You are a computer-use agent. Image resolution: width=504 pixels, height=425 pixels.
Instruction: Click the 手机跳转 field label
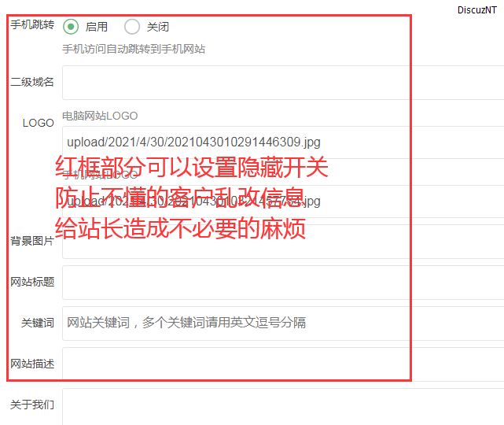[x=32, y=25]
